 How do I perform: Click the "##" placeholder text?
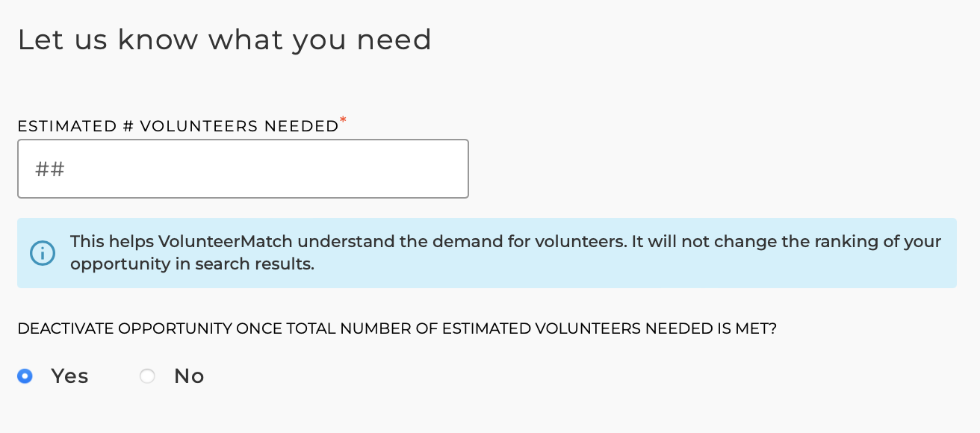[x=50, y=169]
